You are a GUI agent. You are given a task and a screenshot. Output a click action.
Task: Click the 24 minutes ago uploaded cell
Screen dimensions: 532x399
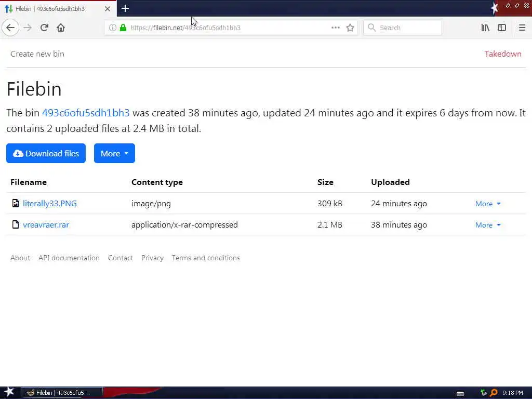tap(399, 204)
